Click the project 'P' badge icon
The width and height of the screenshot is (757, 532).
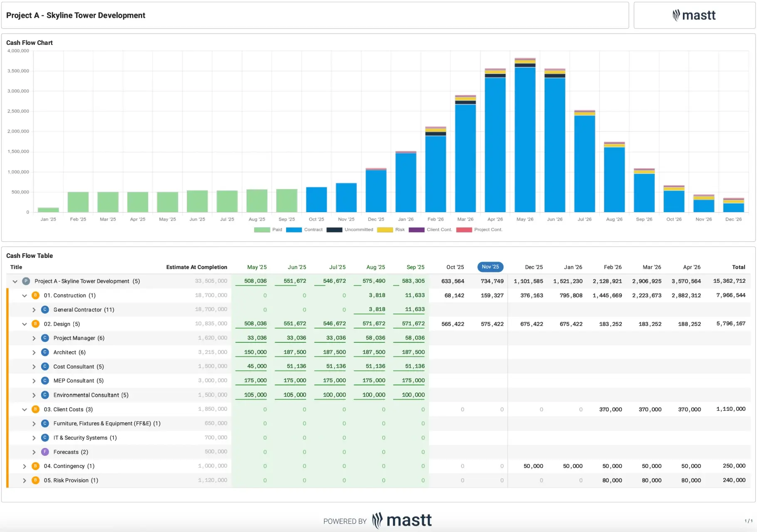(26, 281)
